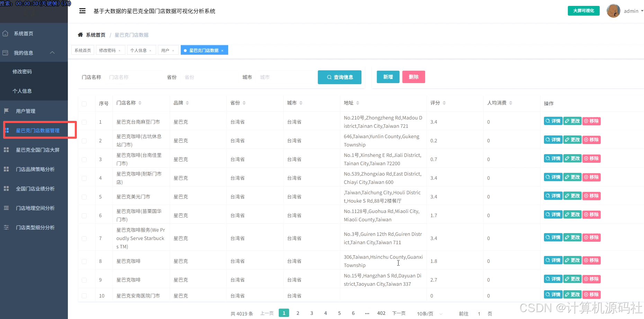The image size is (644, 319).
Task: Open 修改密码 in sidebar
Action: click(34, 72)
